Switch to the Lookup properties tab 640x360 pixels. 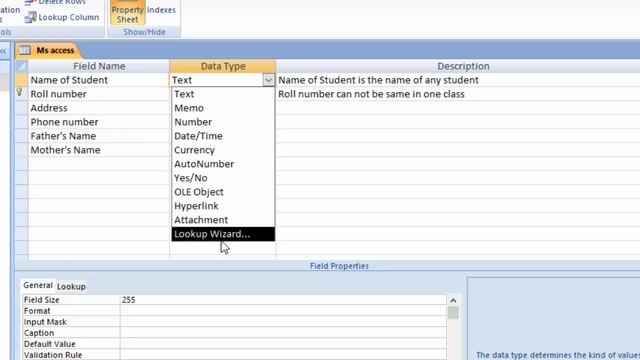[71, 287]
